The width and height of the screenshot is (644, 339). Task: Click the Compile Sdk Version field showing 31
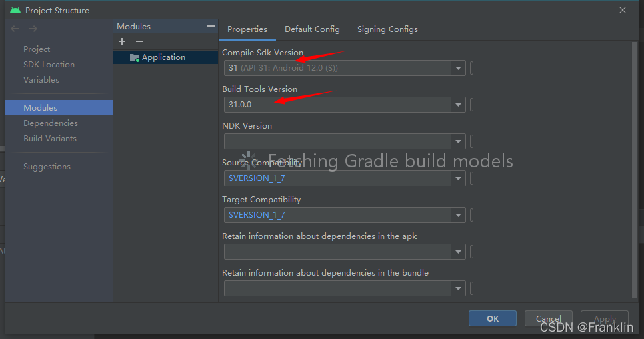(x=337, y=68)
